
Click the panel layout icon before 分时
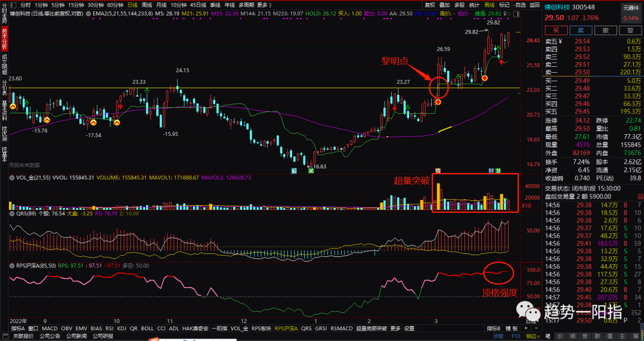coord(13,5)
